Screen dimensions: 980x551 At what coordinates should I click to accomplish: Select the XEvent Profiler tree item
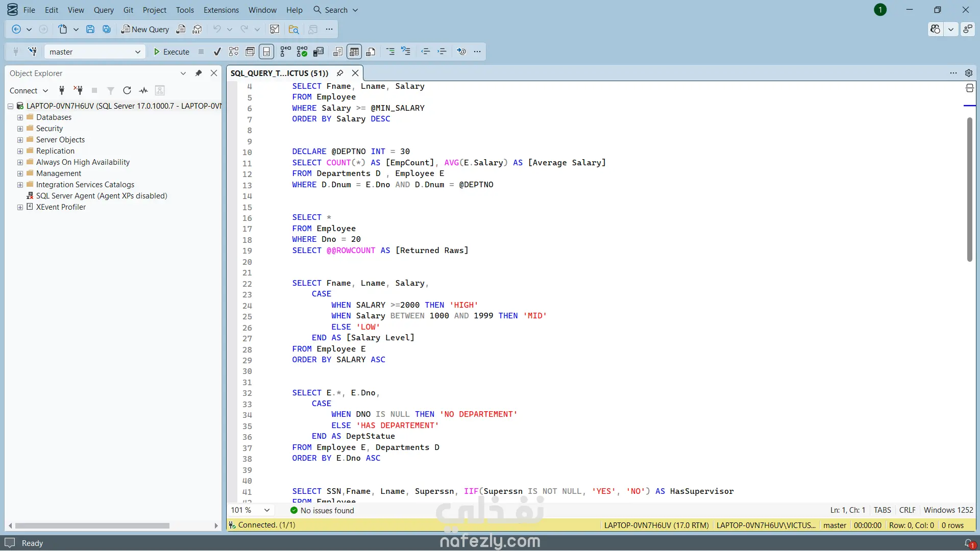coord(61,207)
